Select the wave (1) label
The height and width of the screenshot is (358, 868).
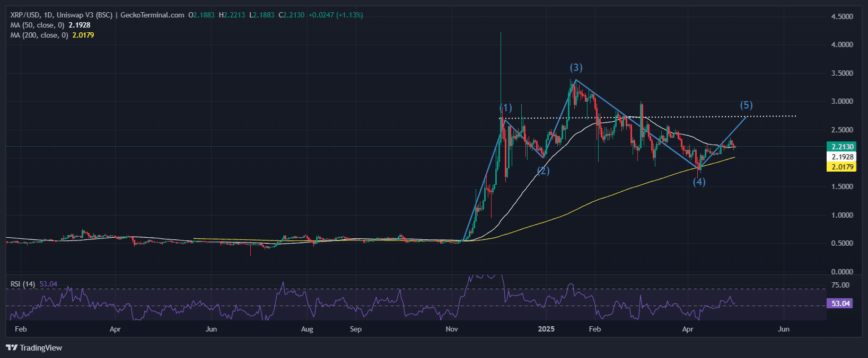pos(506,108)
